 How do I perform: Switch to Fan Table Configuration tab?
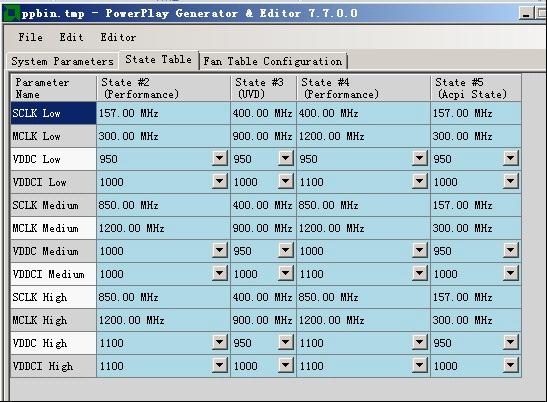273,61
